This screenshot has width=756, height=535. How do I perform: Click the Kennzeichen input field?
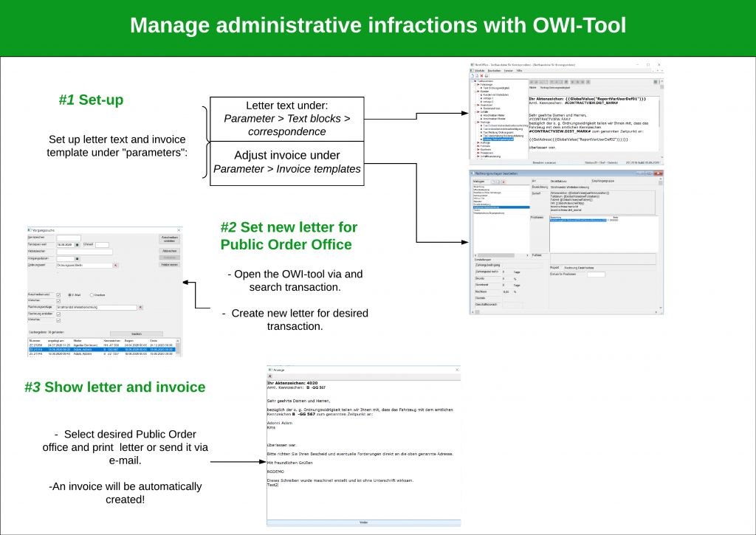coord(69,238)
